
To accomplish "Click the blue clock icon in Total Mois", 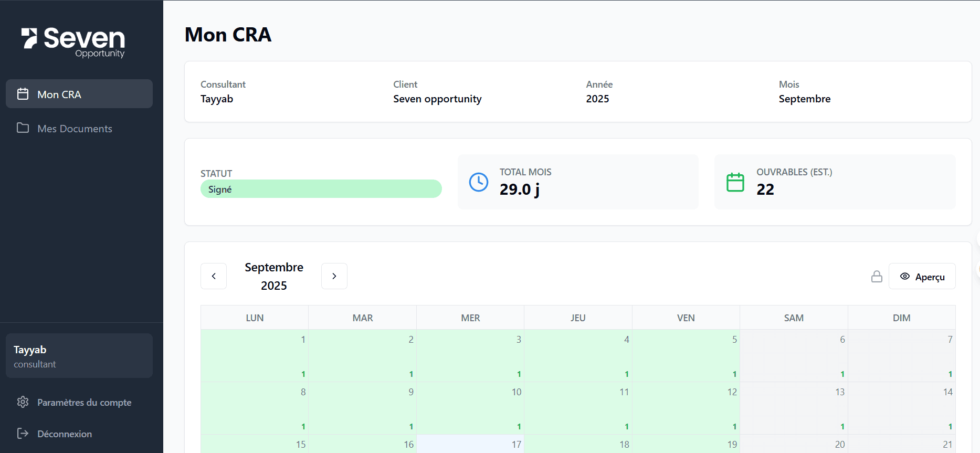I will (478, 182).
